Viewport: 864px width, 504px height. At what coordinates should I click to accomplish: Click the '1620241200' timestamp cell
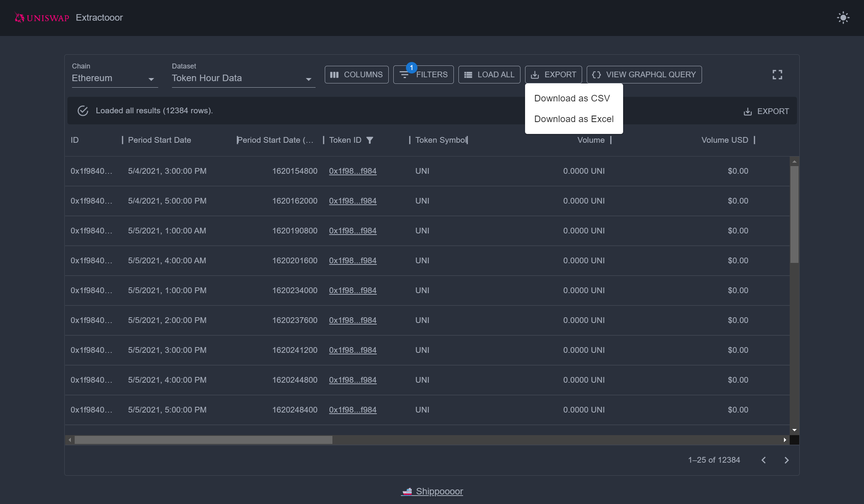[x=295, y=350]
